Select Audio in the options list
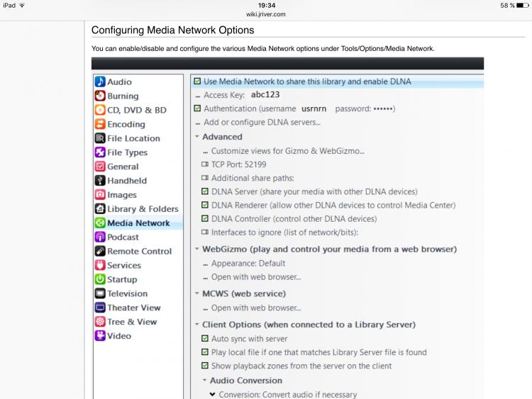Screen dimensions: 532x399 pos(119,82)
